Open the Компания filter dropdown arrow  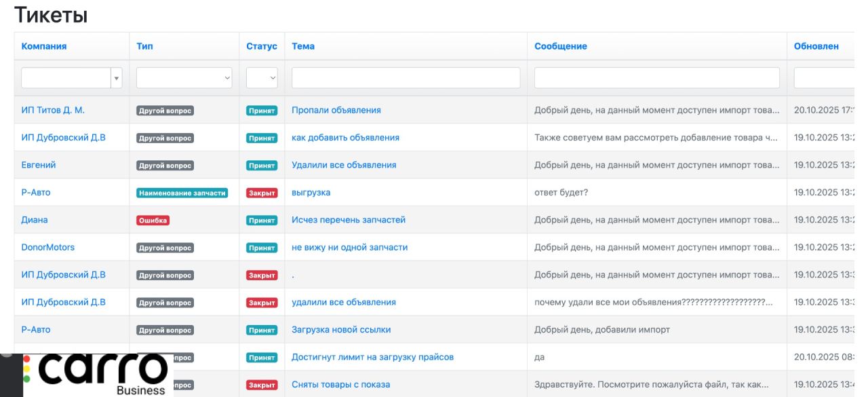tap(117, 78)
